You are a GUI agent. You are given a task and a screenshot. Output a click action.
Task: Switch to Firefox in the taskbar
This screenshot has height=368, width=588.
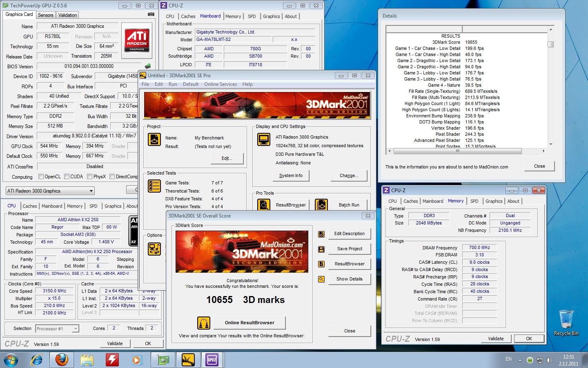coord(62,360)
